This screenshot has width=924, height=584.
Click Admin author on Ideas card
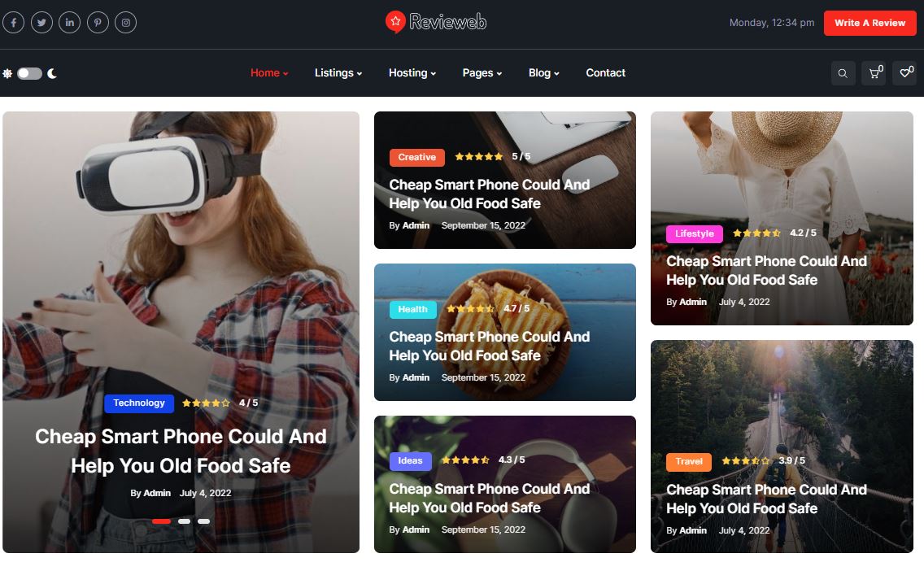[416, 530]
